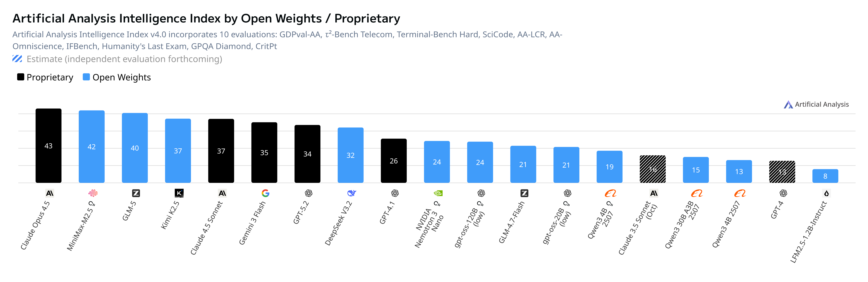Screen dimensions: 868x282
Task: Select the DeepSeek V3.2 bar showing 32
Action: [x=350, y=155]
